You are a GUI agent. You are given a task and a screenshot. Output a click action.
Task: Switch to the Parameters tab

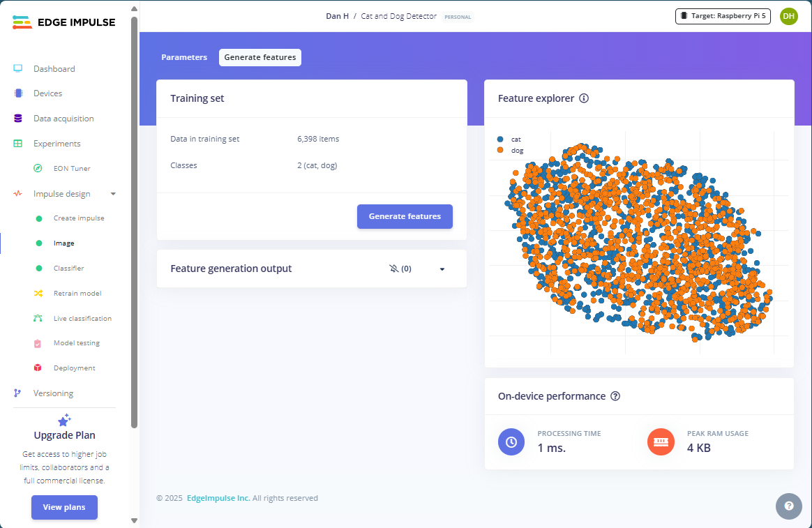click(184, 57)
